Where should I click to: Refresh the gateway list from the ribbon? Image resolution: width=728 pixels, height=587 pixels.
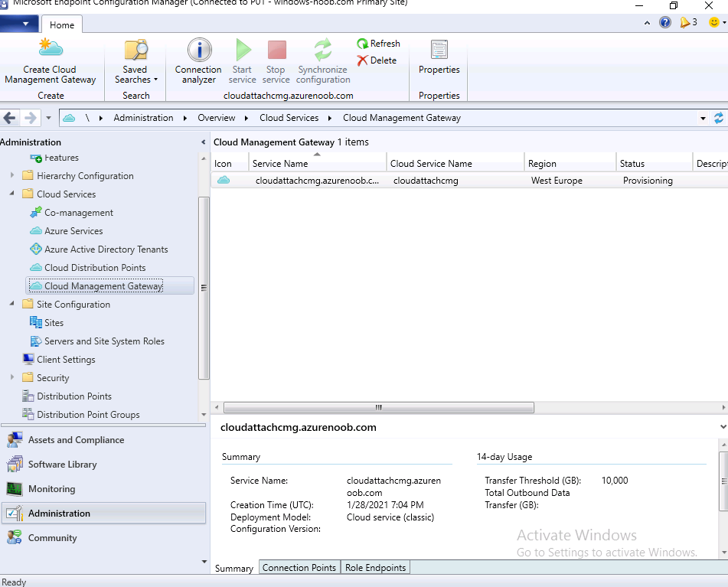click(378, 44)
